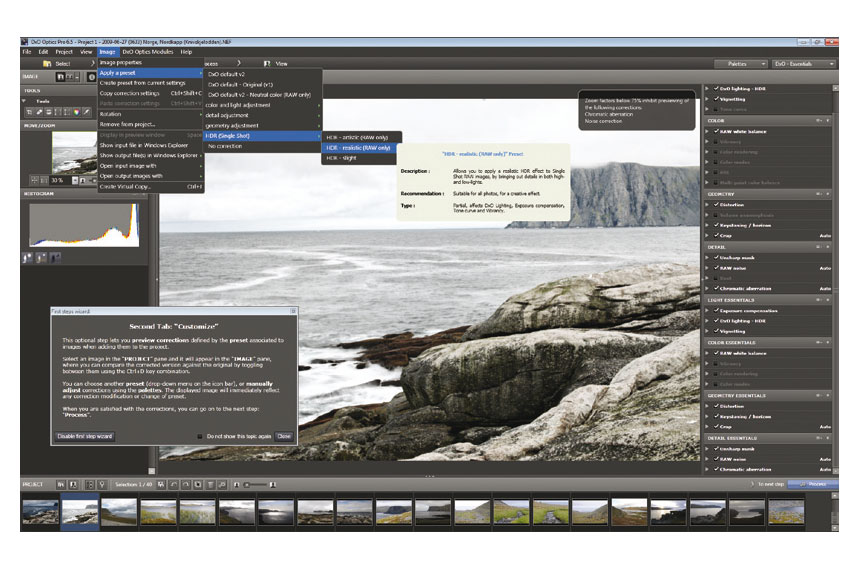Click 'Disable first step wizard' button

click(84, 436)
